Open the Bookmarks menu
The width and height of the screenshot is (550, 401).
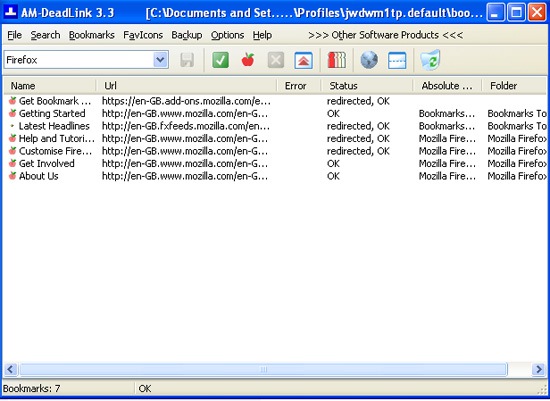pos(92,35)
